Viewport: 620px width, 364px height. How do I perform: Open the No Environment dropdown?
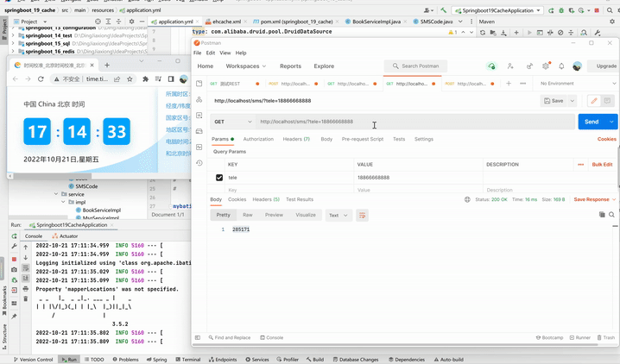coord(575,84)
